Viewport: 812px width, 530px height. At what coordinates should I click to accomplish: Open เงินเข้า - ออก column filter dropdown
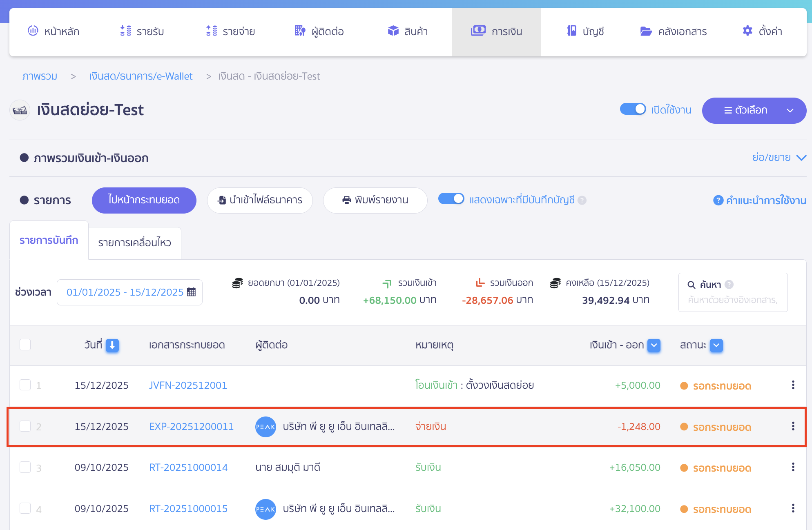(654, 345)
